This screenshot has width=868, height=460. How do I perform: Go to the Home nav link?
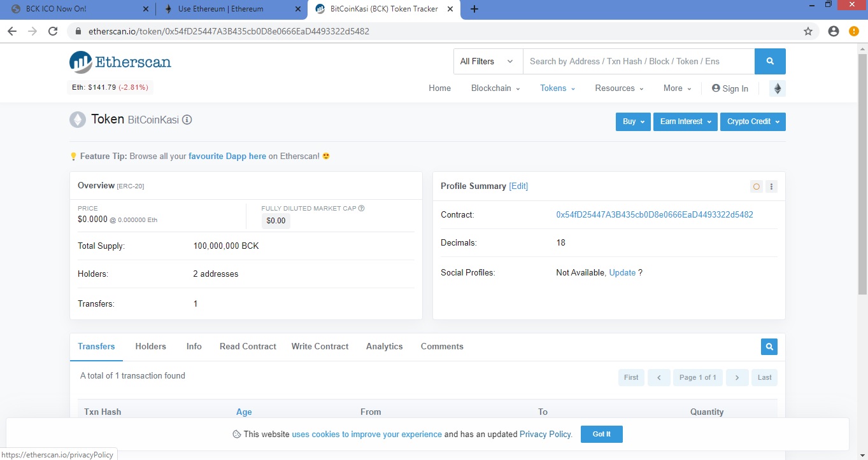(x=439, y=88)
